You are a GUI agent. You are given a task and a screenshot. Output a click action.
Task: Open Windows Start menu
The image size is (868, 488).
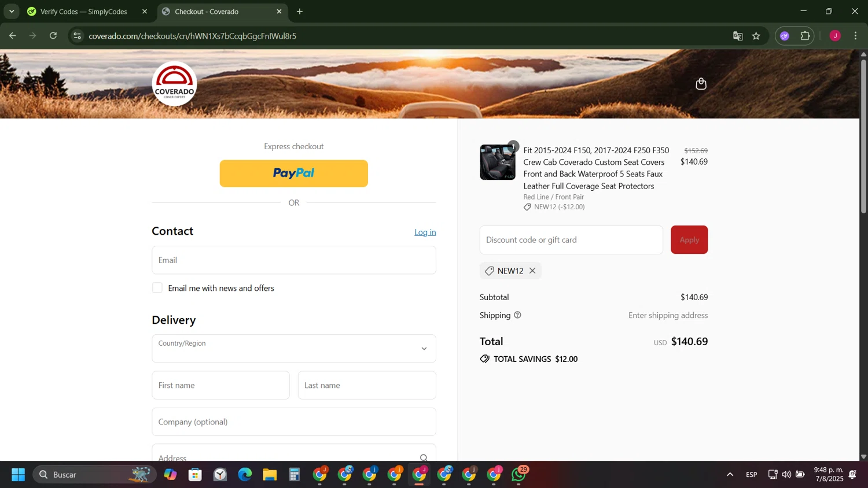18,475
